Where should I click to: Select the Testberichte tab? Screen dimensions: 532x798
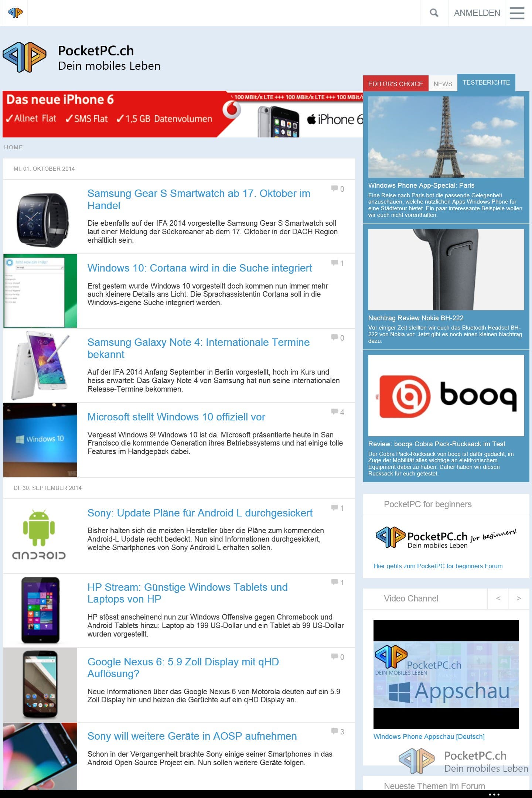486,82
